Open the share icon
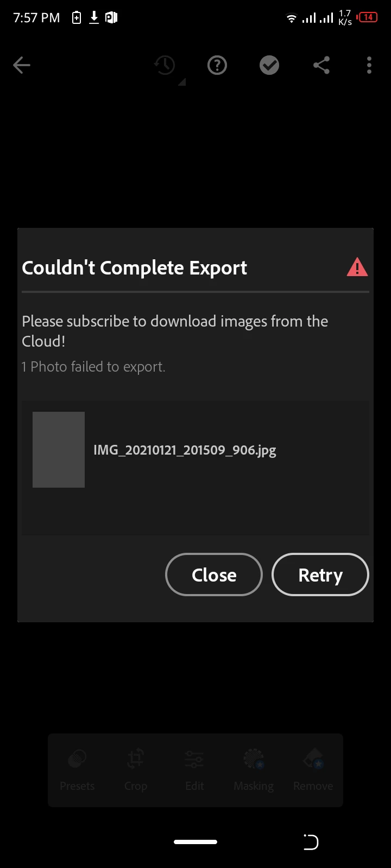Image resolution: width=391 pixels, height=868 pixels. [x=321, y=66]
